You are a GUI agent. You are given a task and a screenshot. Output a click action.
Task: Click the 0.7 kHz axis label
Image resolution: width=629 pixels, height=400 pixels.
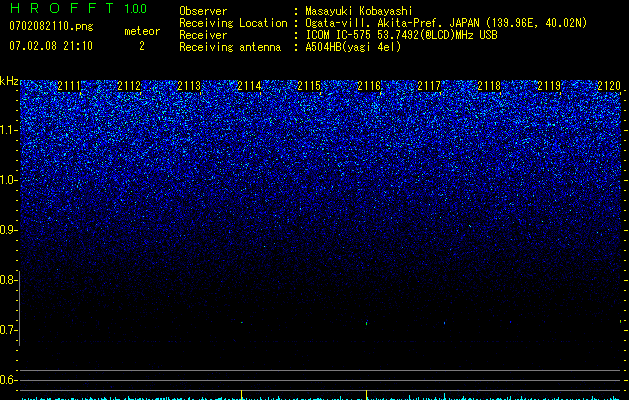click(x=9, y=330)
